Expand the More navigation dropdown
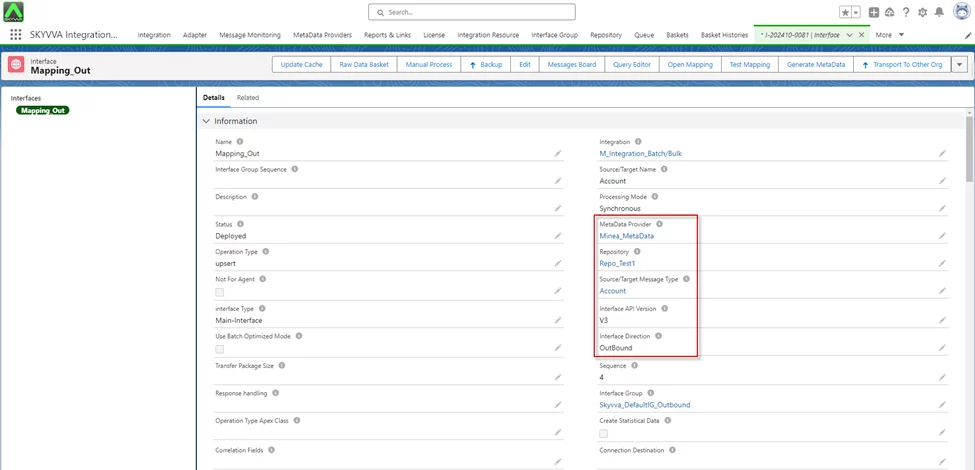The height and width of the screenshot is (470, 975). pos(889,34)
